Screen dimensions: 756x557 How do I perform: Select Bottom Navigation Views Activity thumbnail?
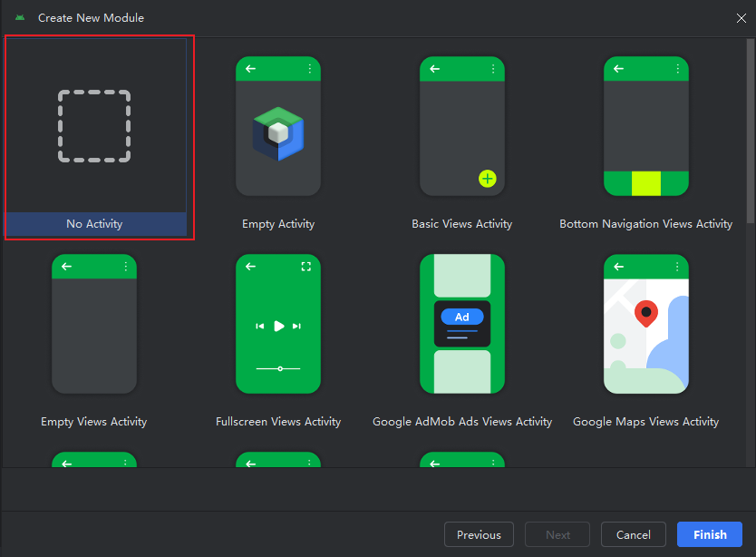[646, 126]
